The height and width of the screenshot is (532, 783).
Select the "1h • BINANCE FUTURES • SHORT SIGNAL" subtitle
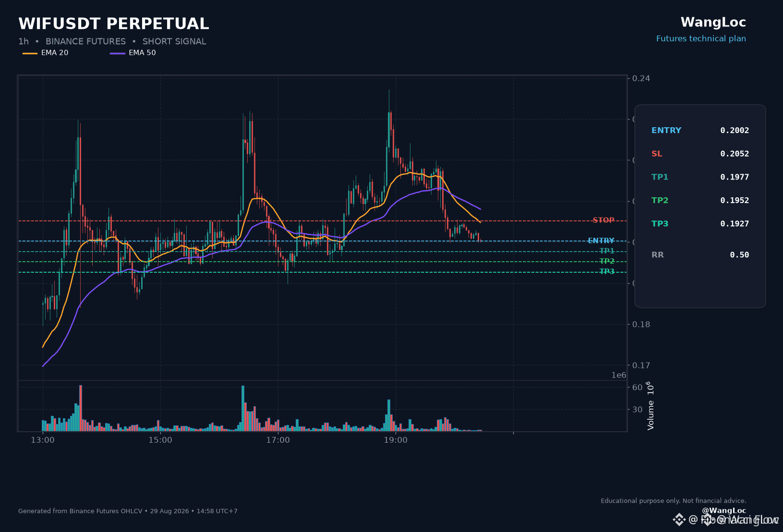pyautogui.click(x=112, y=42)
